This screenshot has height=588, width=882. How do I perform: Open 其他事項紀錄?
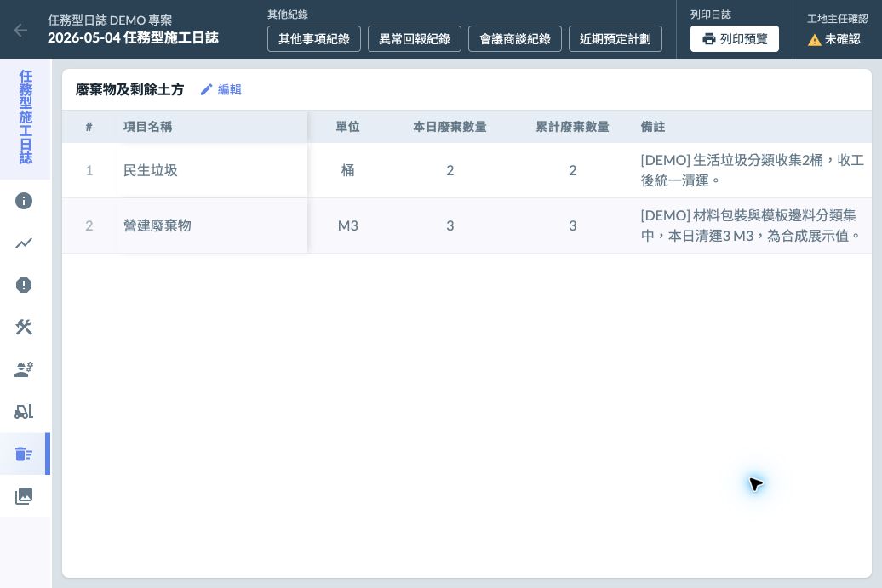coord(314,39)
